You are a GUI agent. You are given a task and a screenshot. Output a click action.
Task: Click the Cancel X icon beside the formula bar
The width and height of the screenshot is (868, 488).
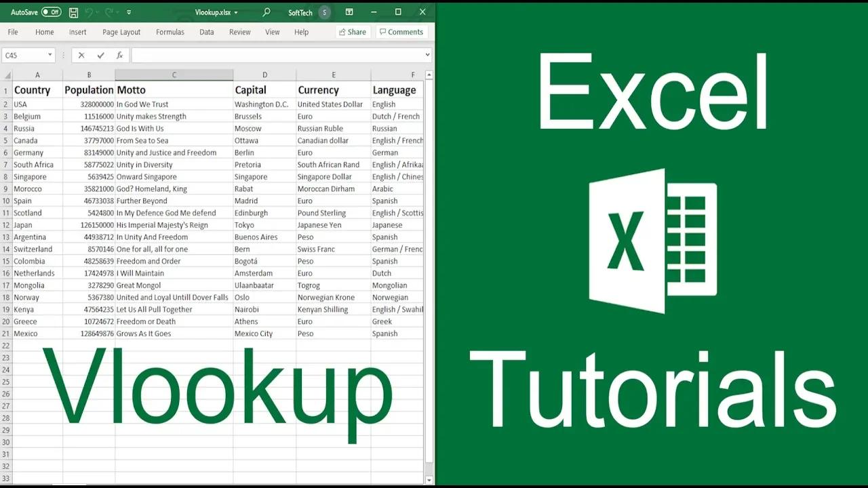[81, 55]
